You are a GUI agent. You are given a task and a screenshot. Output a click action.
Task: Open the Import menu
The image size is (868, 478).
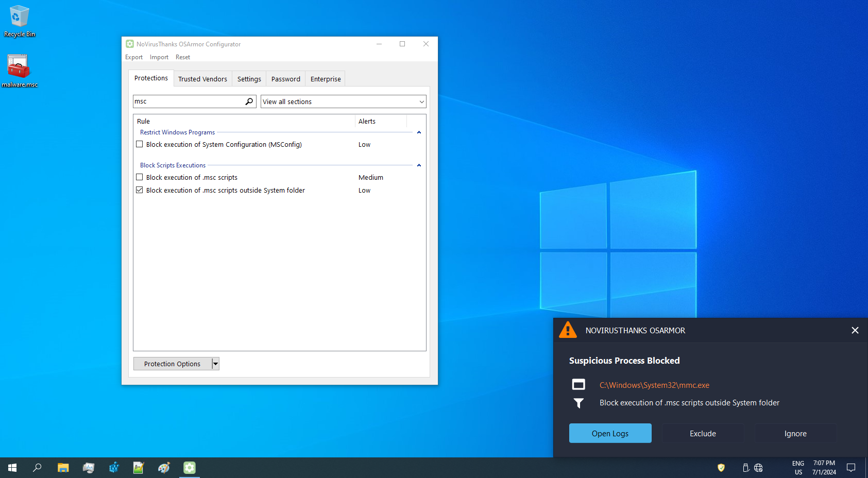[159, 57]
